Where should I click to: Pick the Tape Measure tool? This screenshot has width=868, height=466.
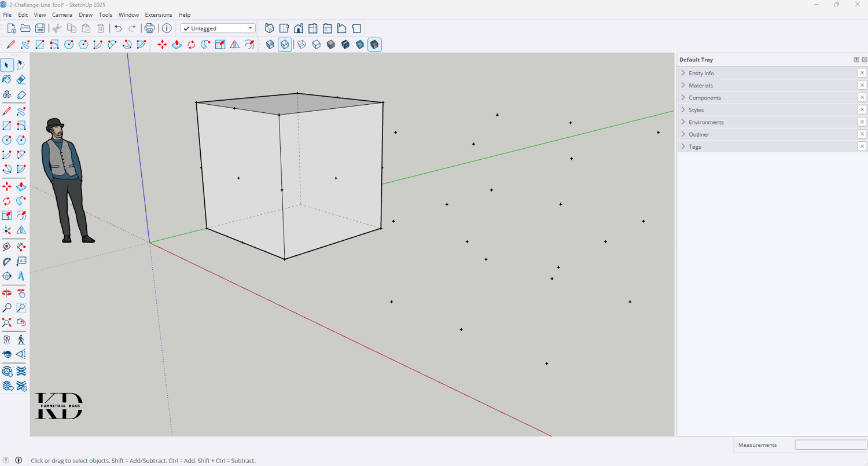[x=7, y=247]
